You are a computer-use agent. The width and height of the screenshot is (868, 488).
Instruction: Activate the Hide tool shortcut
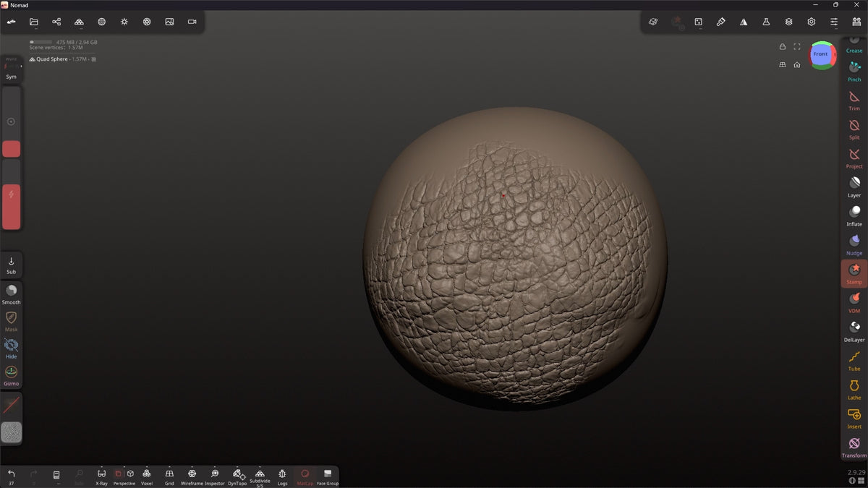click(11, 348)
